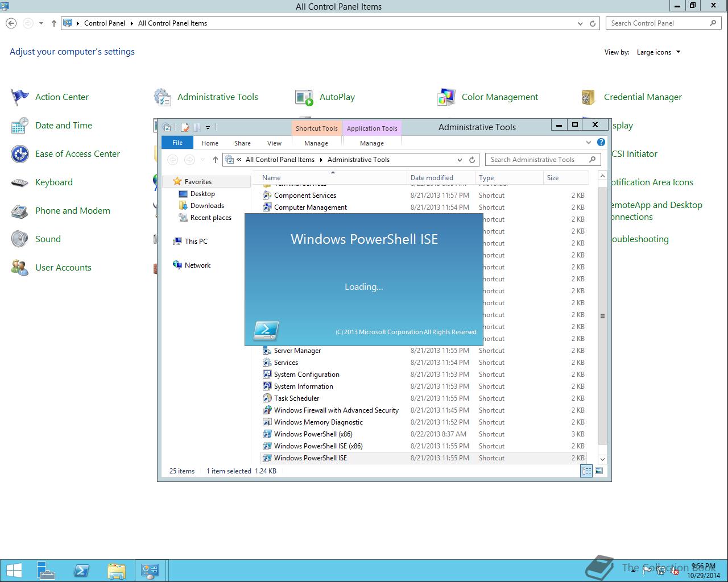
Task: Click Properties icon in quick access toolbar
Action: [x=184, y=127]
